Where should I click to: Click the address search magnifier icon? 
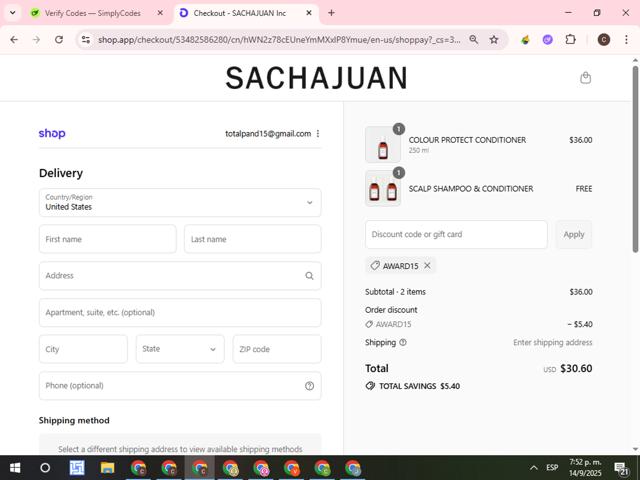pos(309,276)
